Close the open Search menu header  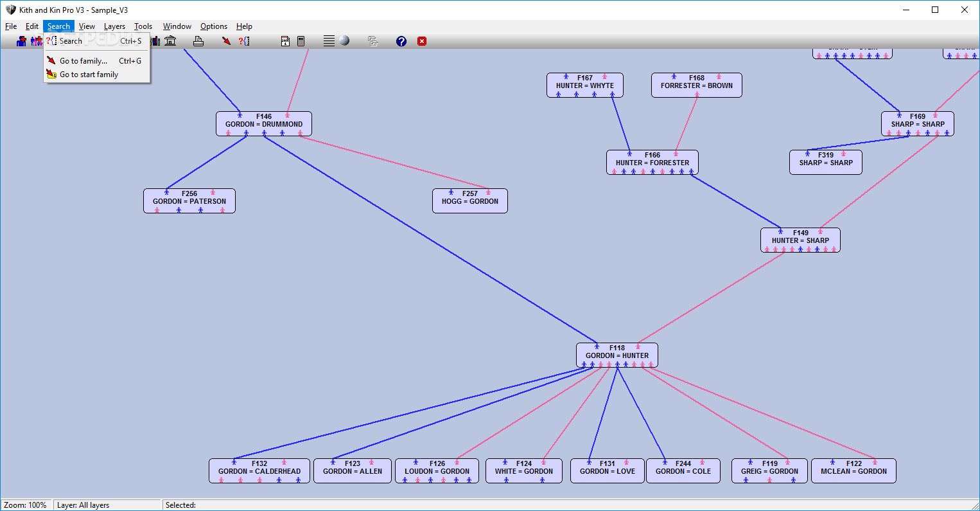pyautogui.click(x=58, y=26)
